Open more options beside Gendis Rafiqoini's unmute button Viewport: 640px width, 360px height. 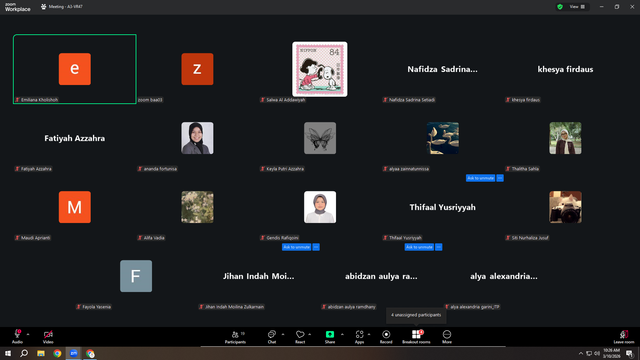[x=316, y=247]
